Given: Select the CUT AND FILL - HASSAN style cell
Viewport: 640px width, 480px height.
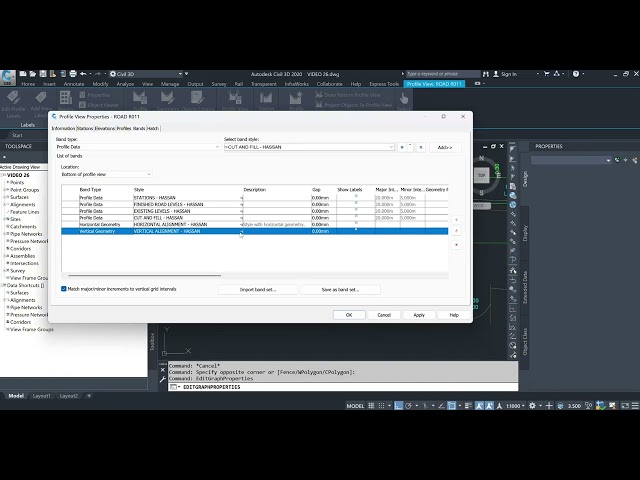Looking at the screenshot, I should [x=187, y=218].
